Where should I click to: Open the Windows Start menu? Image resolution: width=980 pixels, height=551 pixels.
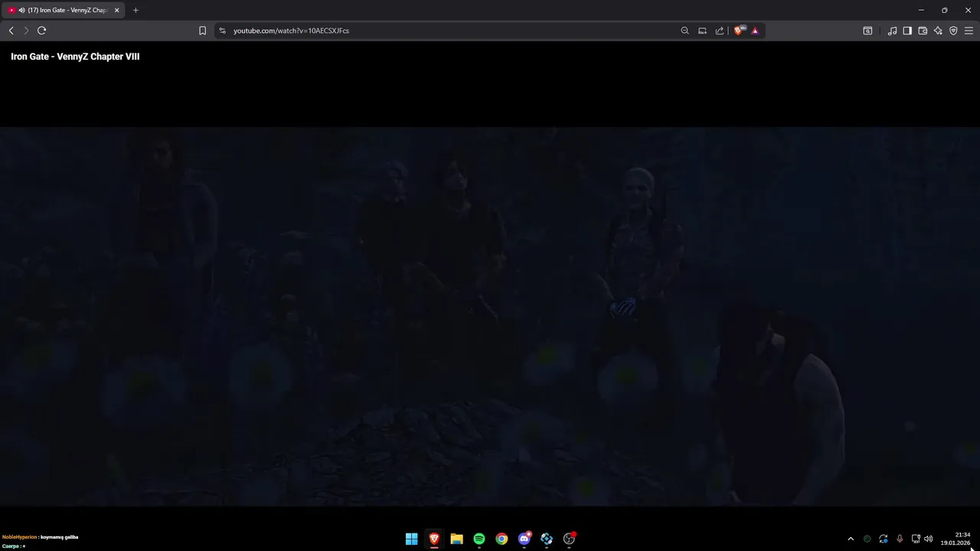411,539
